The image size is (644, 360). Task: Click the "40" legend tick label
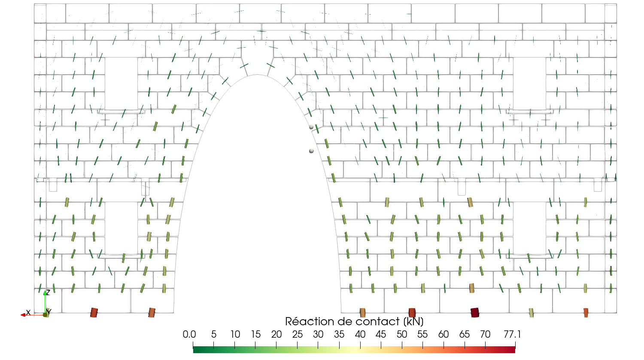[360, 334]
